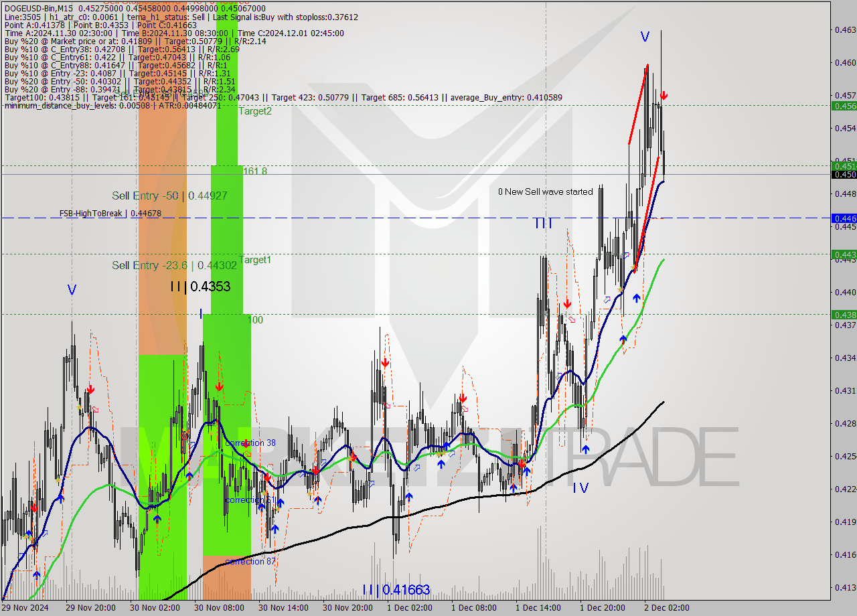
Task: Click the blue 0.446 price tag
Action: 844,218
